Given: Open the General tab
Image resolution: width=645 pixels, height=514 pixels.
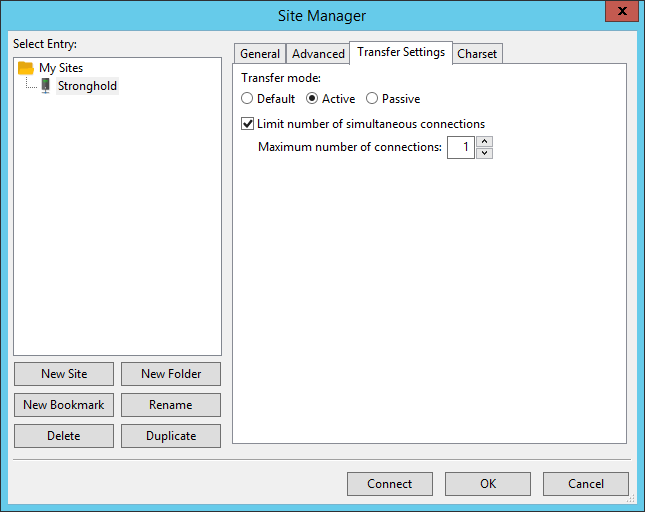Looking at the screenshot, I should pos(260,54).
